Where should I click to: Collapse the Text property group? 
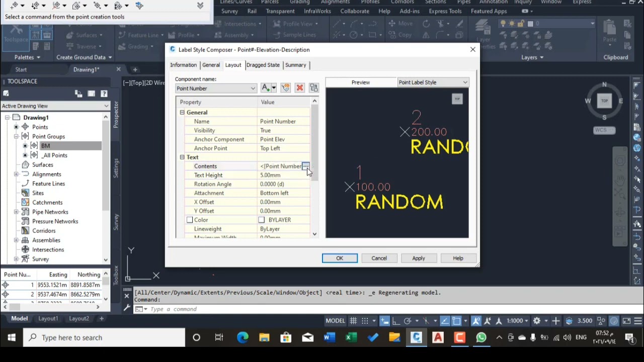[182, 157]
